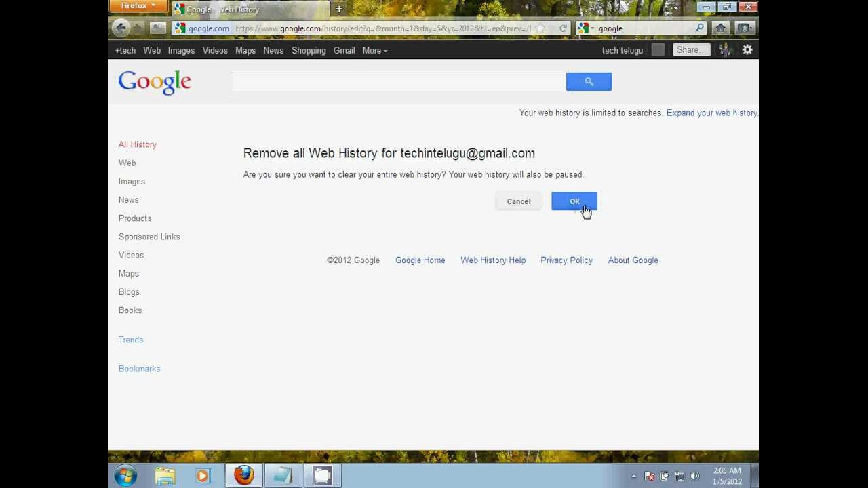Select News in the Google bar
The width and height of the screenshot is (868, 488).
point(273,50)
